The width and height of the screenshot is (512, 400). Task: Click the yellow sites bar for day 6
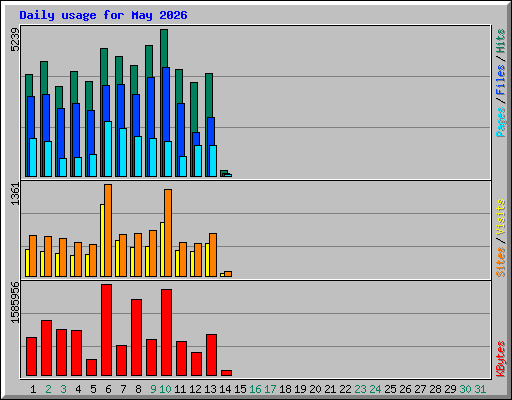click(102, 240)
